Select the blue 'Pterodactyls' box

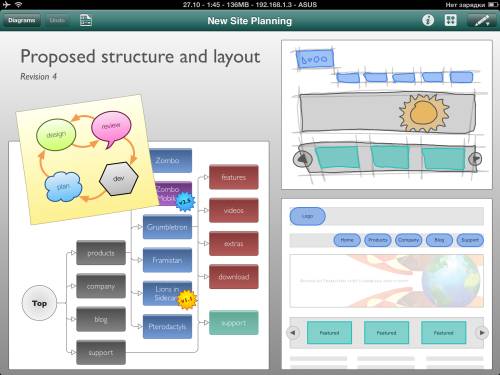coord(167,326)
